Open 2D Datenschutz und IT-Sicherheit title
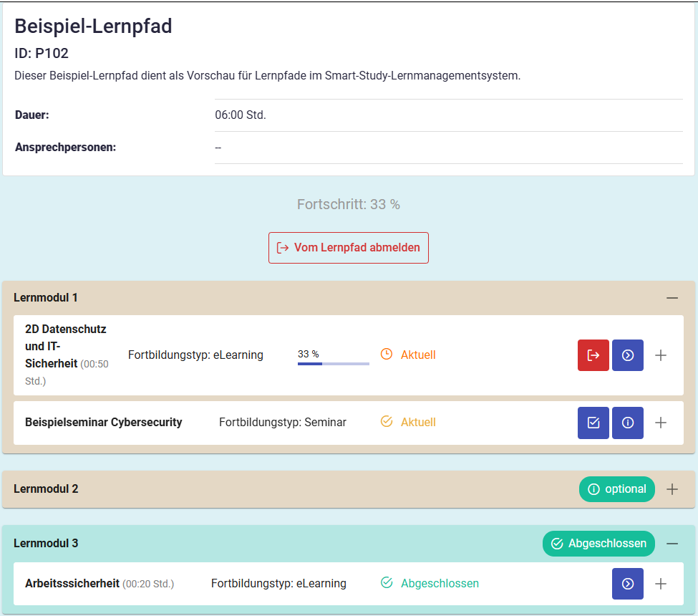Viewport: 698px width, 616px height. [x=66, y=346]
